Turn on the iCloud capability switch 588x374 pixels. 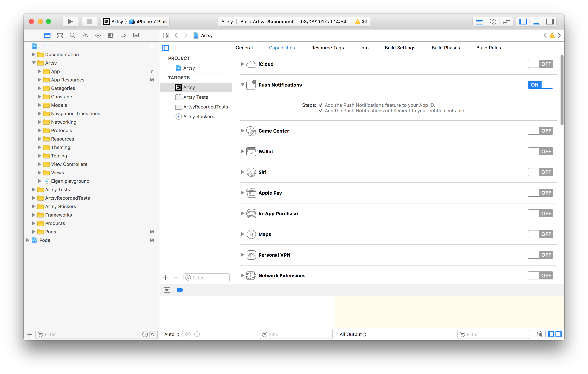tap(540, 64)
